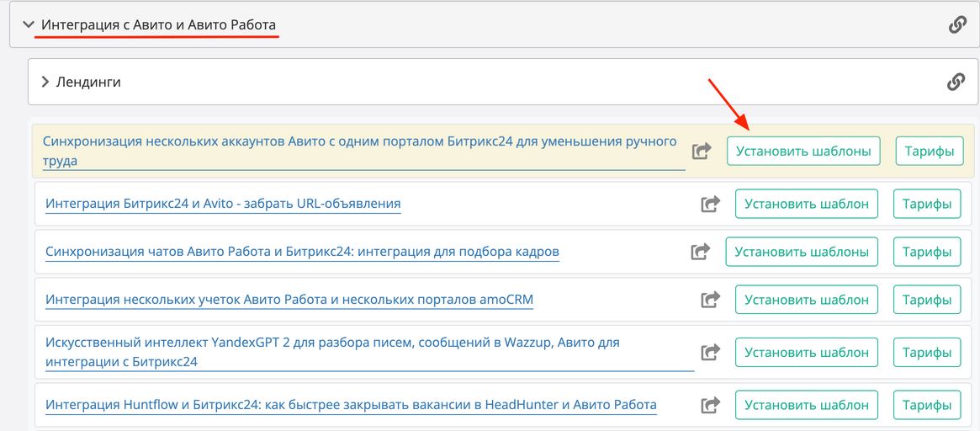
Task: Copy link icon for Интеграция с Авито section
Action: tap(957, 25)
